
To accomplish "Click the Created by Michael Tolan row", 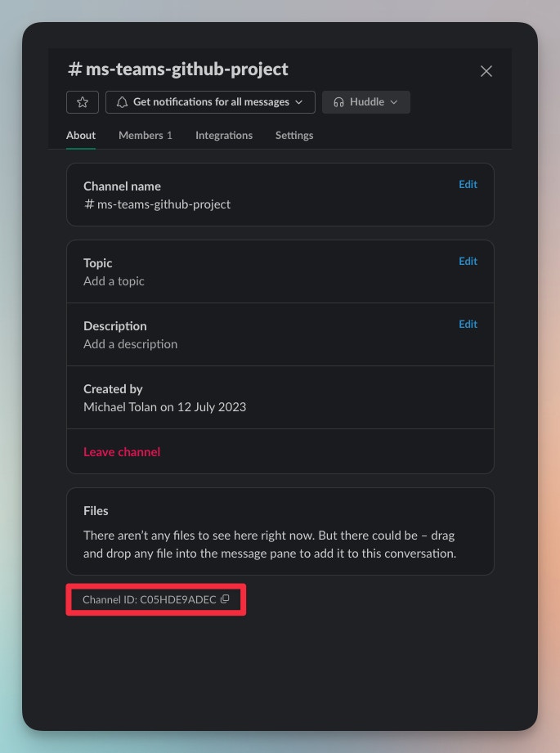I will pyautogui.click(x=164, y=398).
